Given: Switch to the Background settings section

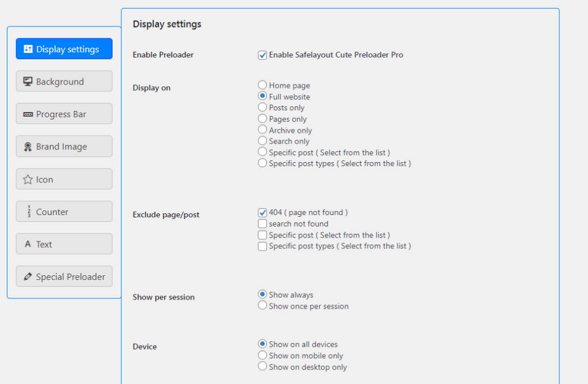Looking at the screenshot, I should (x=64, y=81).
